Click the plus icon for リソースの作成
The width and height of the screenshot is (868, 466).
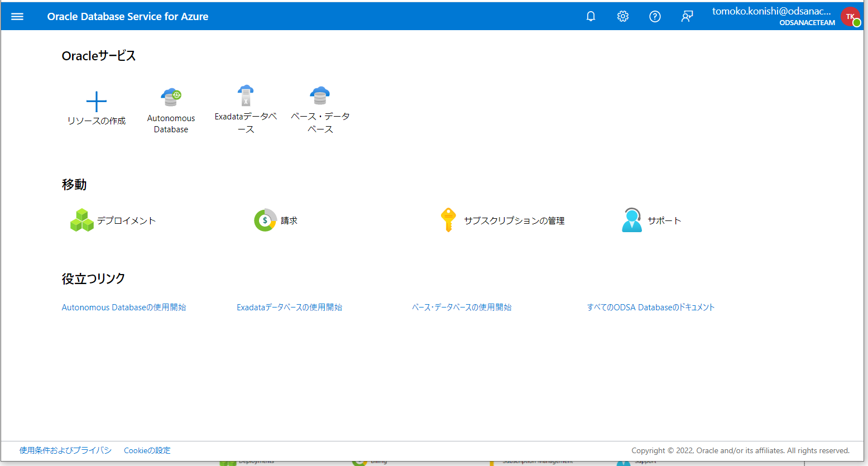(x=97, y=102)
